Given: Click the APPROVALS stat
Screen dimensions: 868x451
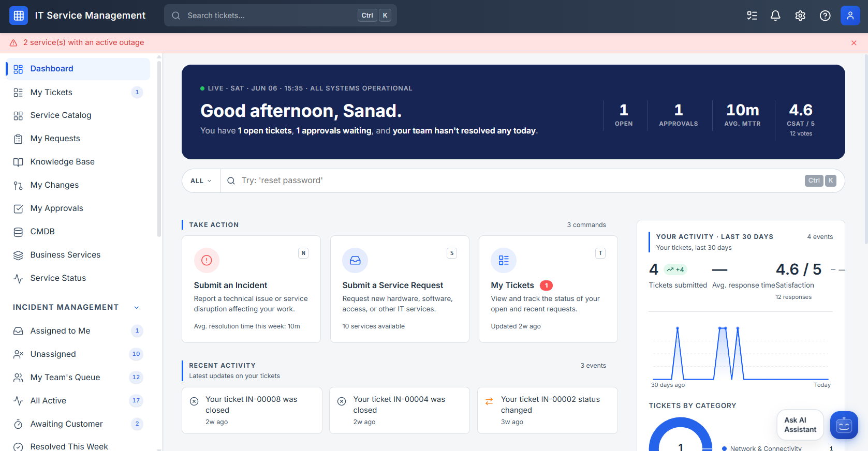Looking at the screenshot, I should [x=679, y=115].
